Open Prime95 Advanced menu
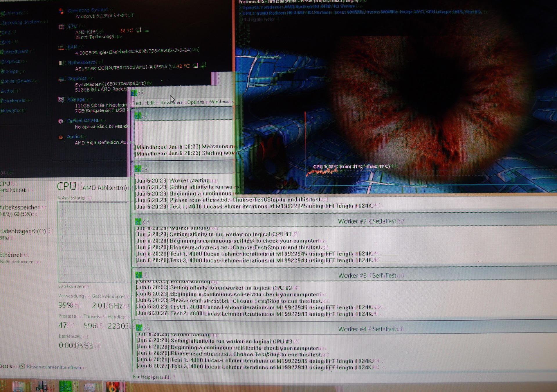The image size is (557, 392). (x=171, y=102)
